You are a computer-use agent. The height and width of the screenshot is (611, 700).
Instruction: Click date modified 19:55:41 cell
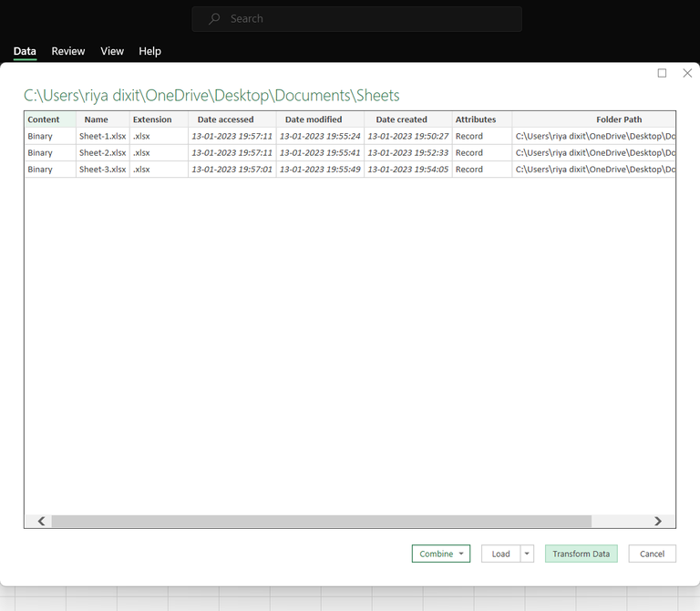pyautogui.click(x=320, y=153)
